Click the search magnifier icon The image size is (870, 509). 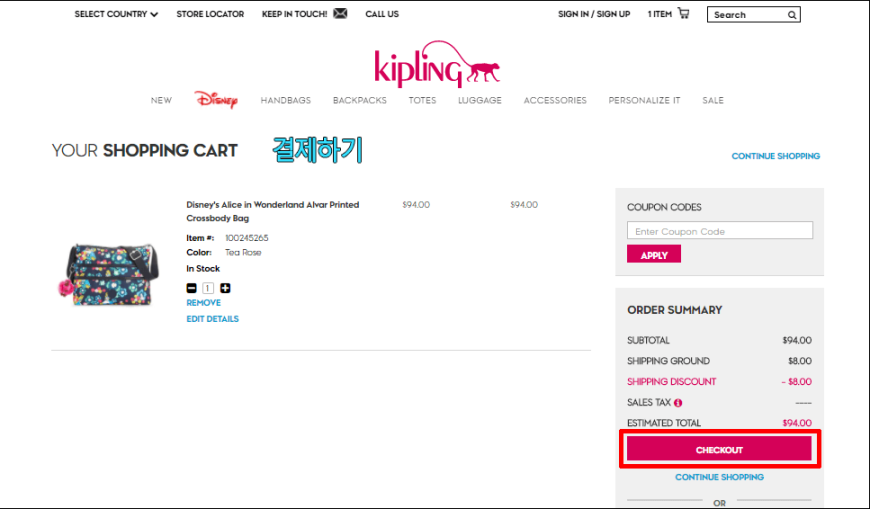pos(792,15)
